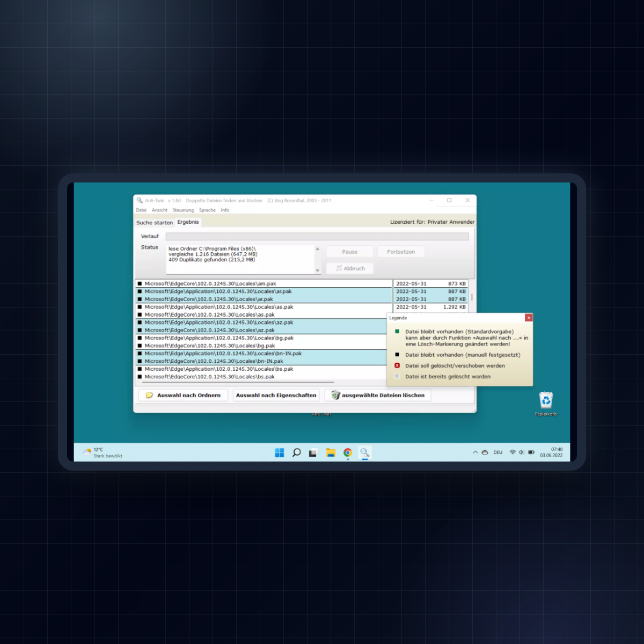Click the volume speaker tray icon
The width and height of the screenshot is (644, 644).
pyautogui.click(x=521, y=452)
